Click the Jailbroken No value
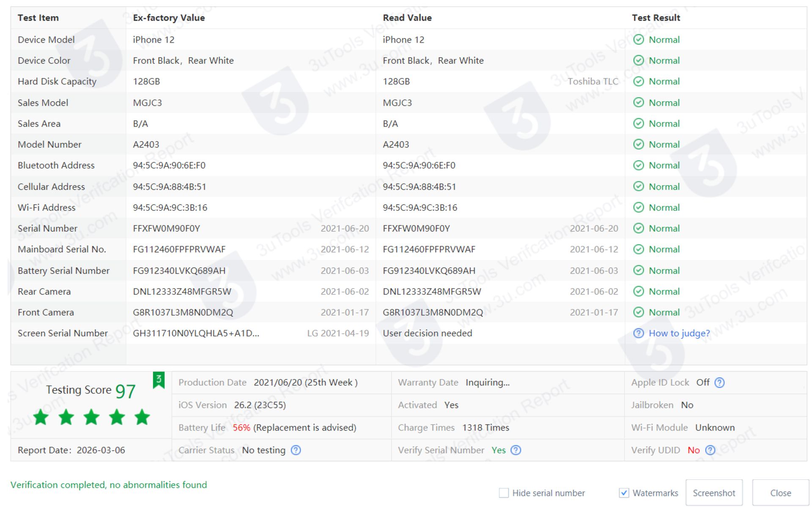This screenshot has width=812, height=510. click(x=687, y=405)
